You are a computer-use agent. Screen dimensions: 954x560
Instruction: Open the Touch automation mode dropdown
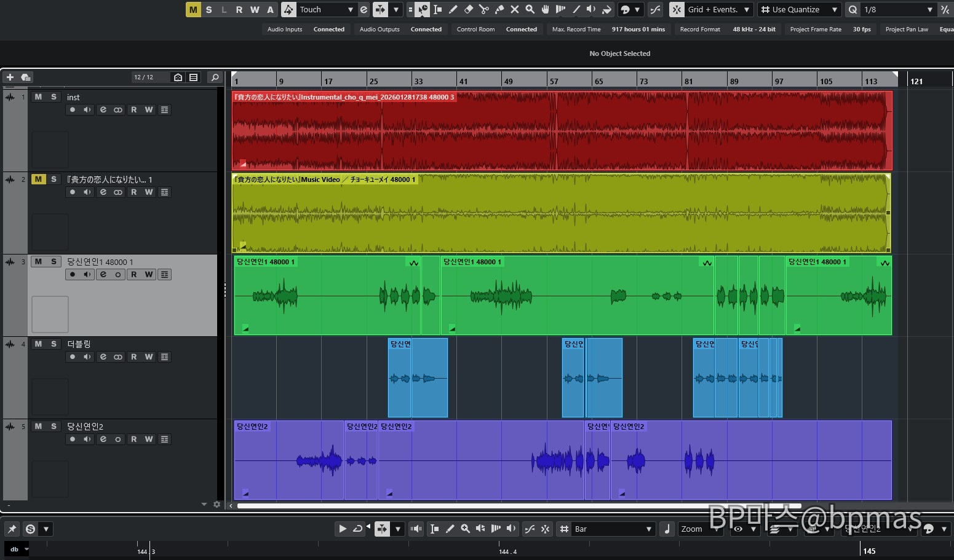tap(349, 9)
